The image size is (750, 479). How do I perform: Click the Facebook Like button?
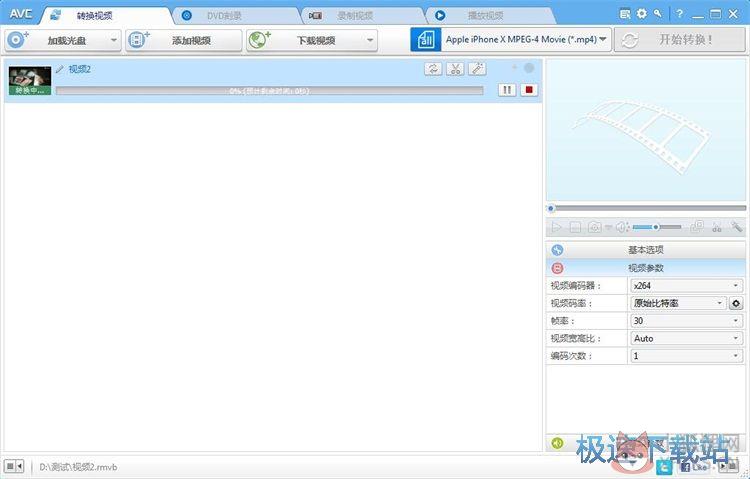[x=695, y=467]
